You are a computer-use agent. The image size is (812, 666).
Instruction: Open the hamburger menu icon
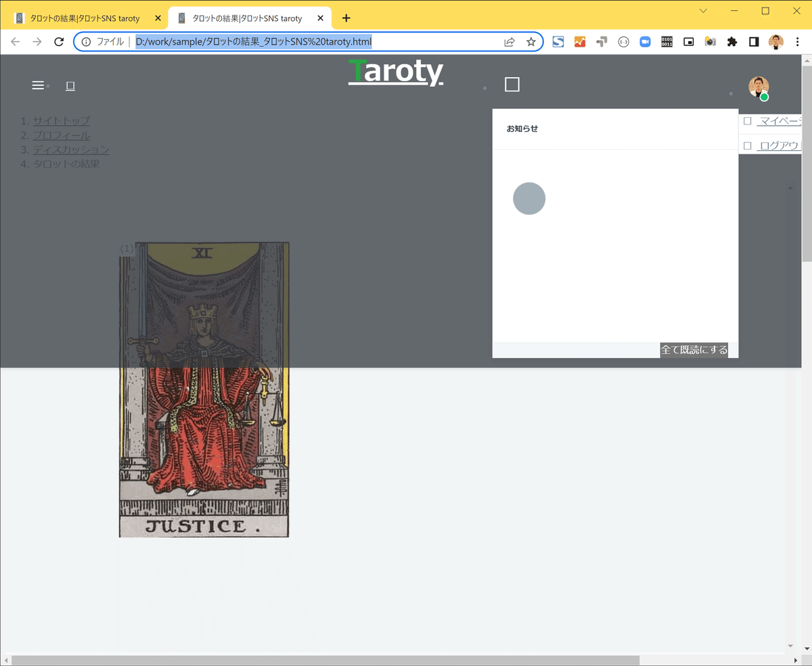[38, 85]
